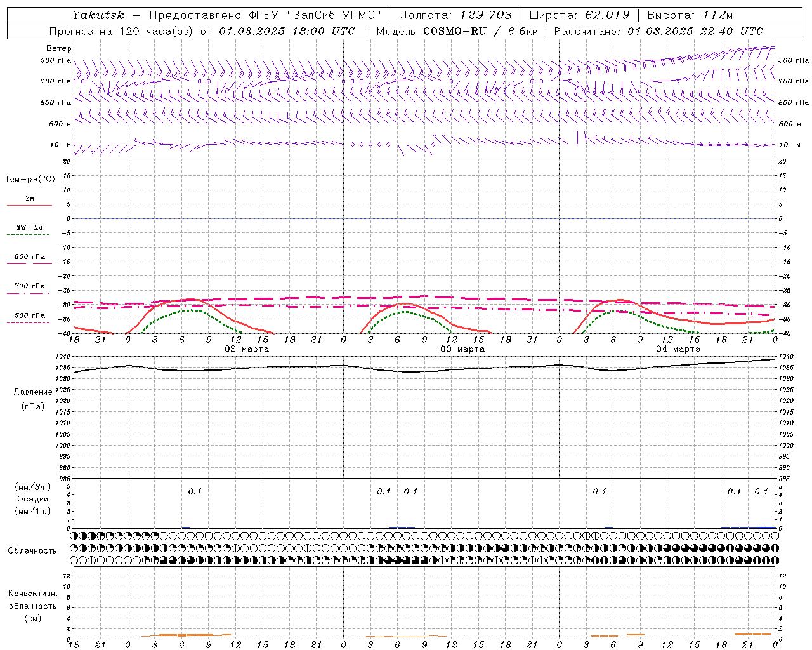Click the "(мм/3ч.)" precipitation unit label
This screenshot has width=812, height=650.
(33, 487)
